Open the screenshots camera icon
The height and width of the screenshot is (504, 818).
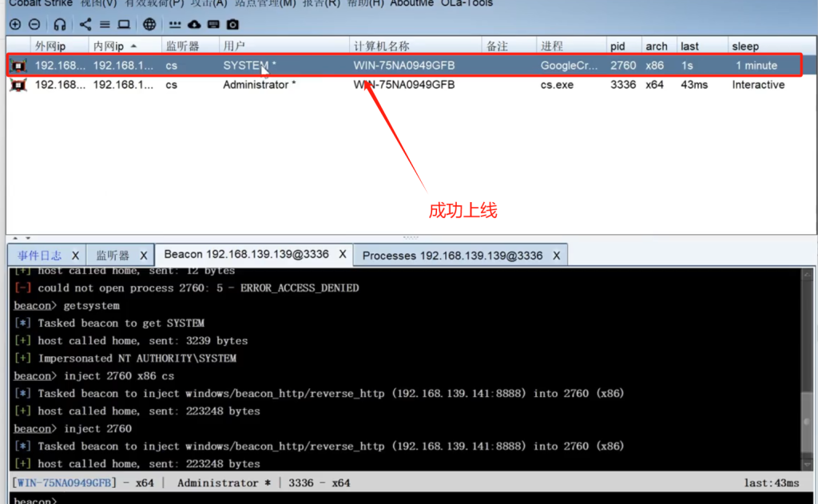[232, 24]
